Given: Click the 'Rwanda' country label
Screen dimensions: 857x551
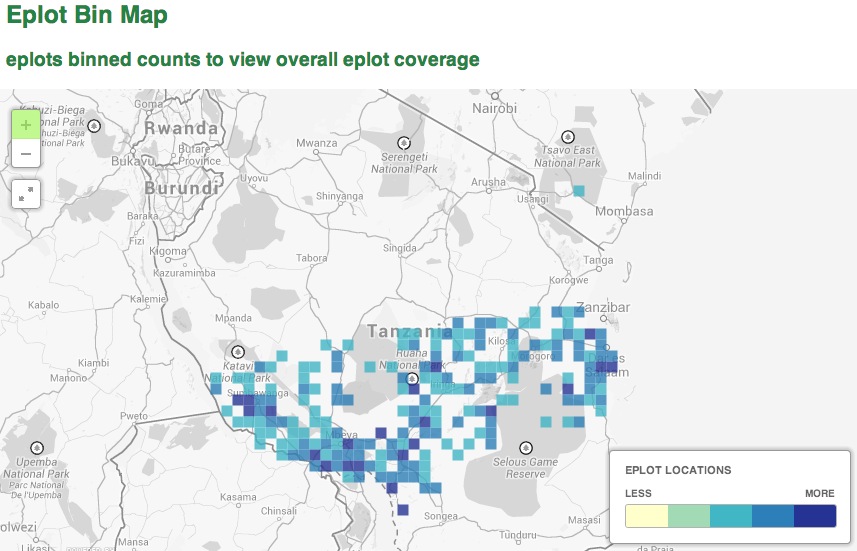Looking at the screenshot, I should point(181,128).
